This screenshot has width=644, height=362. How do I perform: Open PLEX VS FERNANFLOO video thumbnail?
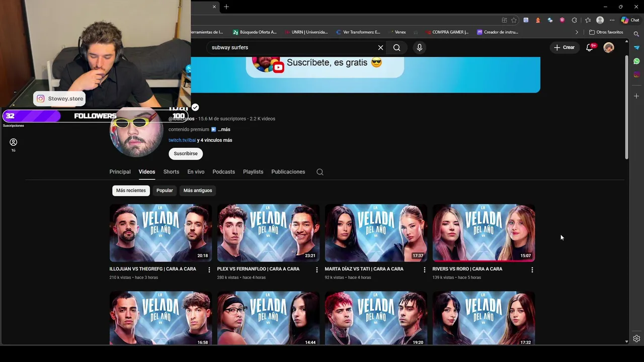(268, 233)
